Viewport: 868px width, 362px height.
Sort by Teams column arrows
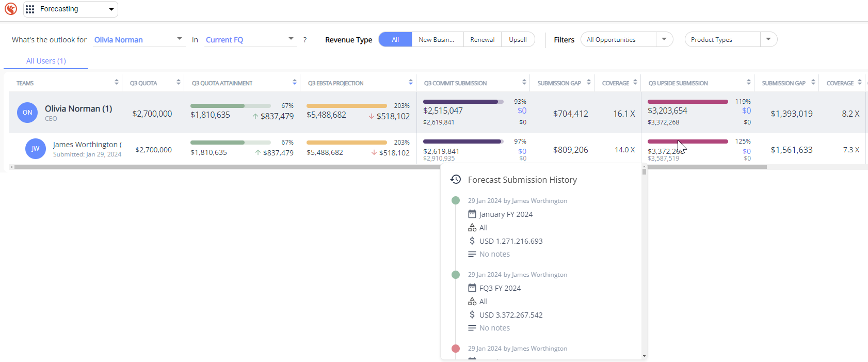(116, 83)
